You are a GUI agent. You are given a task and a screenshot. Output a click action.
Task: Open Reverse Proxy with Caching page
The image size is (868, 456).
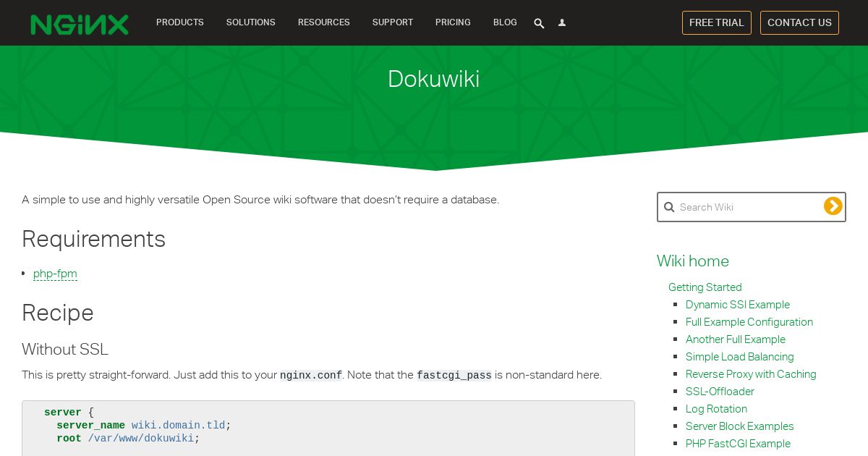(751, 374)
